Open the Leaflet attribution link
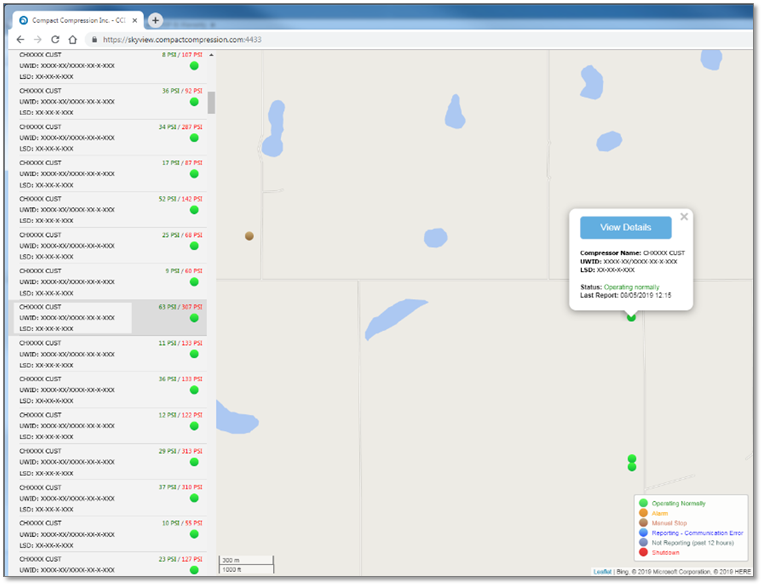This screenshot has height=586, width=763. (x=602, y=572)
